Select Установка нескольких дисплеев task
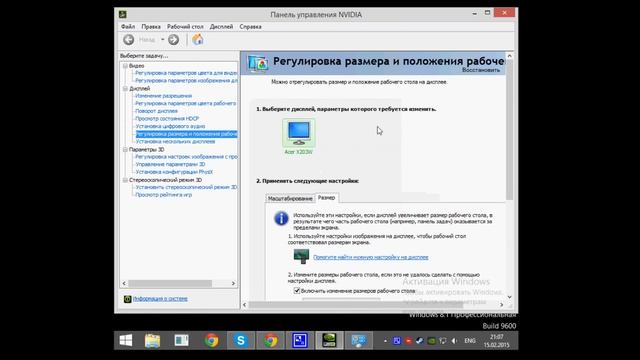Viewport: 640px width, 360px height. (175, 142)
